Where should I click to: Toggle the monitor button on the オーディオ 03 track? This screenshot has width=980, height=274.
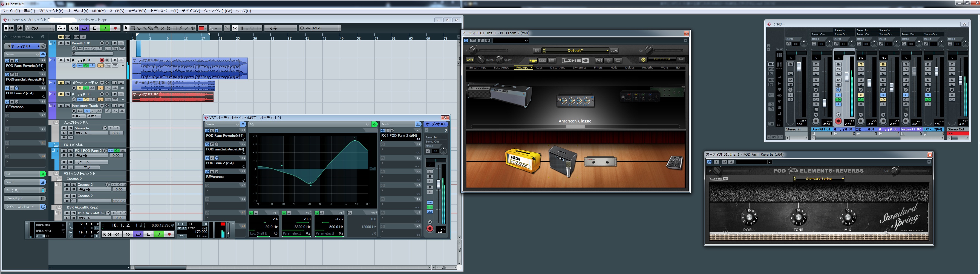click(x=107, y=94)
